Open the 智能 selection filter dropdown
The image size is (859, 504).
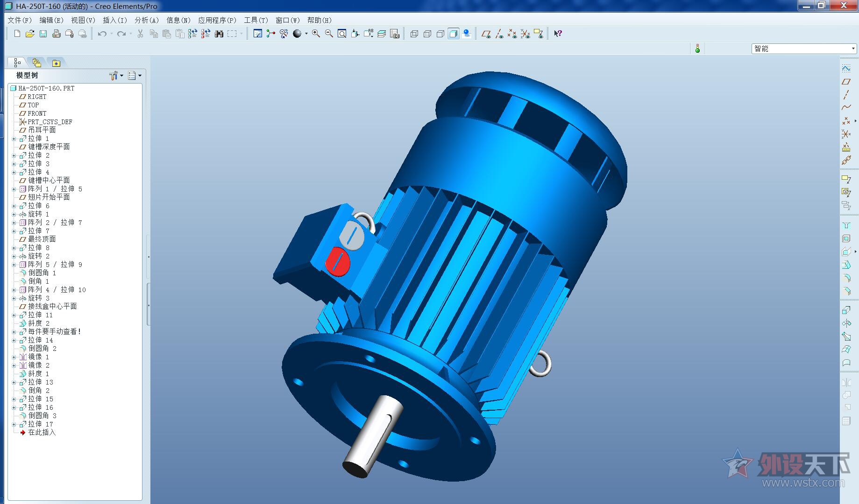click(x=853, y=49)
